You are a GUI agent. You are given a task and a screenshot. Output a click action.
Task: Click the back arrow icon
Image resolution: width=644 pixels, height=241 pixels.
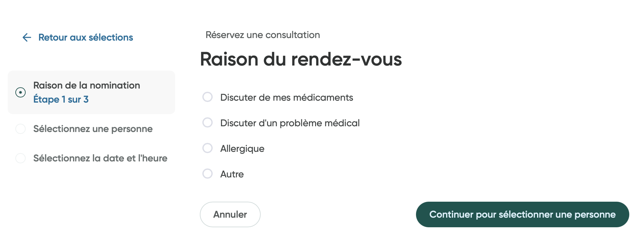click(26, 37)
